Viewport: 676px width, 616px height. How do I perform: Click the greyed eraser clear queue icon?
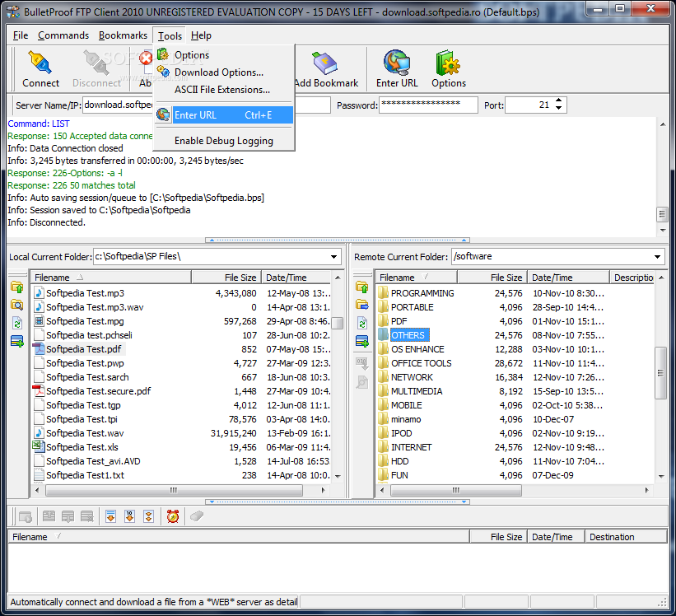[x=197, y=516]
